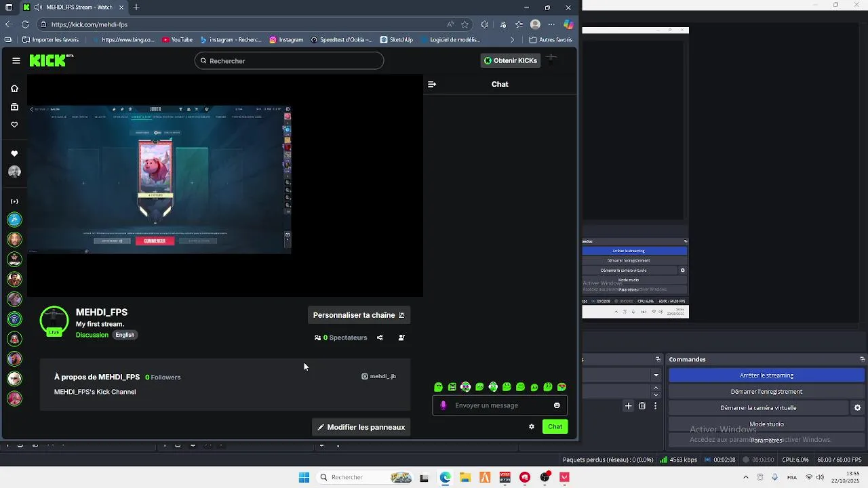Open virtual camera settings gear in OBS
Screen dimensions: 868x488
[x=857, y=408]
